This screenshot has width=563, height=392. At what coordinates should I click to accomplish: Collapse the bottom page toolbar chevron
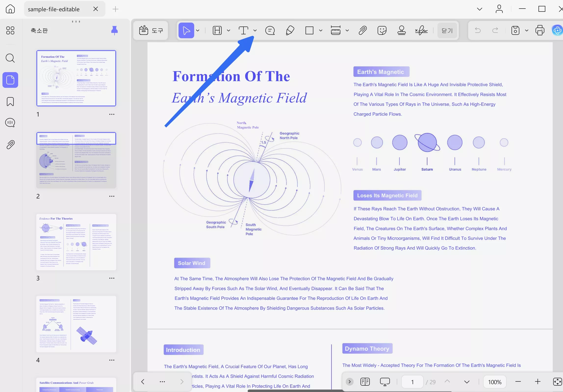tap(349, 382)
